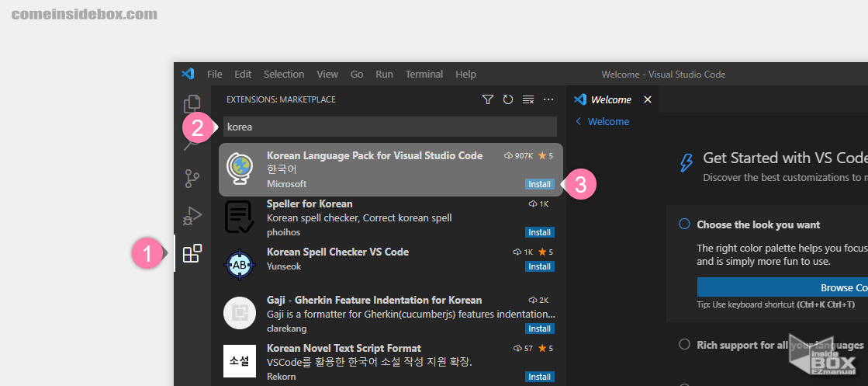Click Korean Spell Checker AB icon
The width and height of the screenshot is (868, 386).
pos(240,265)
